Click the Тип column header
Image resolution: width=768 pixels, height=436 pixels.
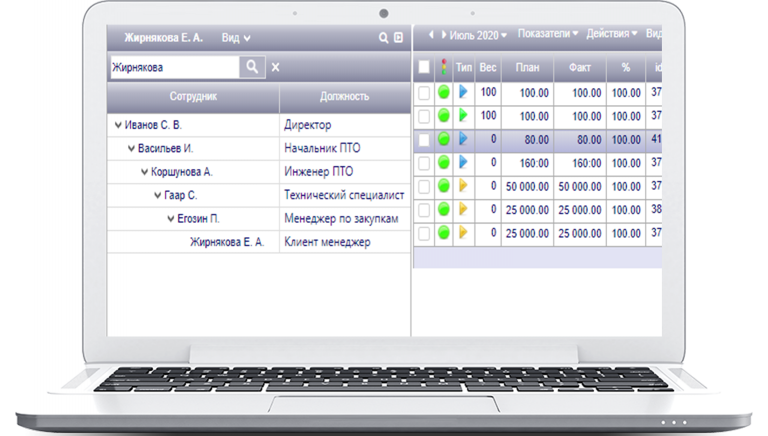click(464, 67)
